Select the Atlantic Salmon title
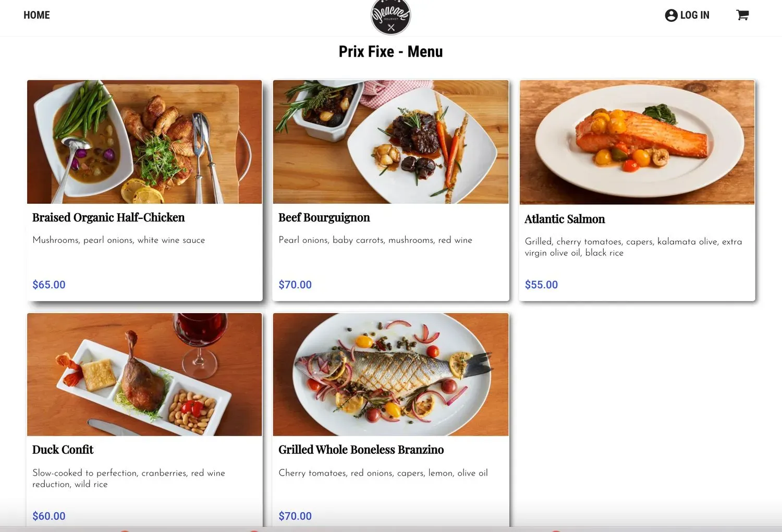This screenshot has width=782, height=532. 565,219
